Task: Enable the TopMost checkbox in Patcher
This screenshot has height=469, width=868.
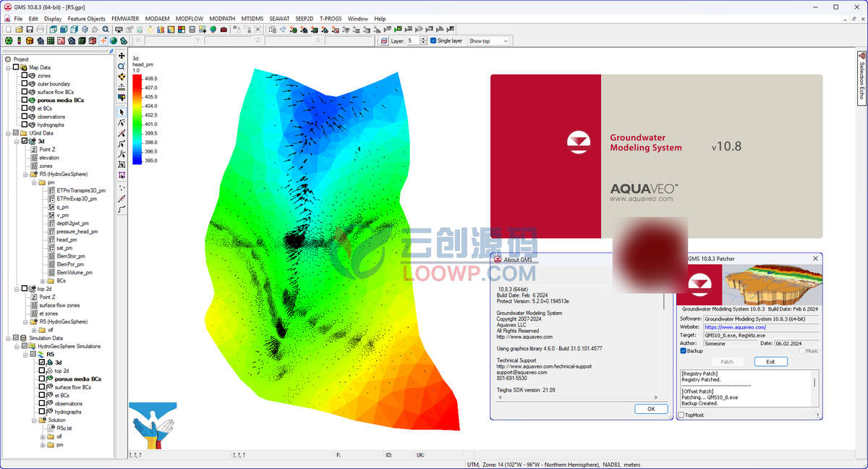Action: coord(681,415)
